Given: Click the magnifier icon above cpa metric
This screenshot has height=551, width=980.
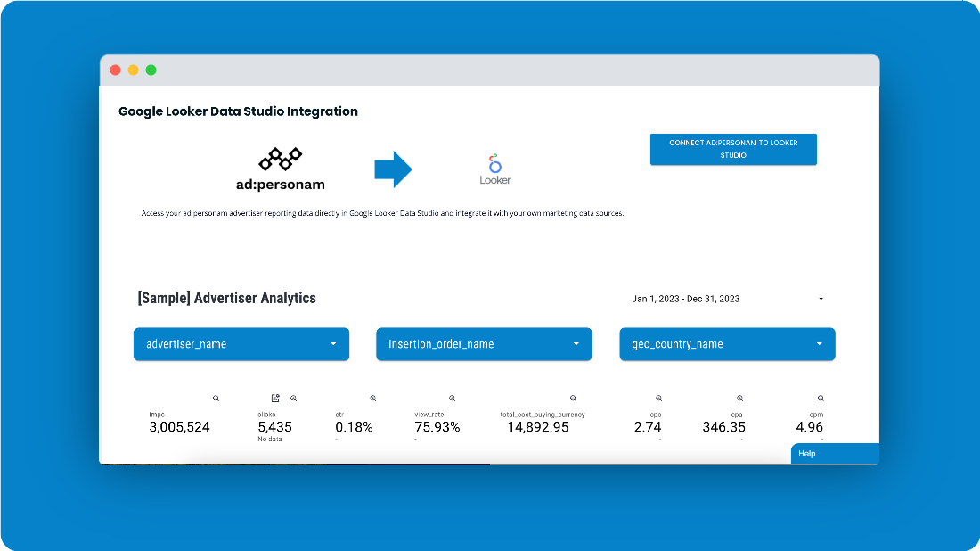Looking at the screenshot, I should coord(739,399).
